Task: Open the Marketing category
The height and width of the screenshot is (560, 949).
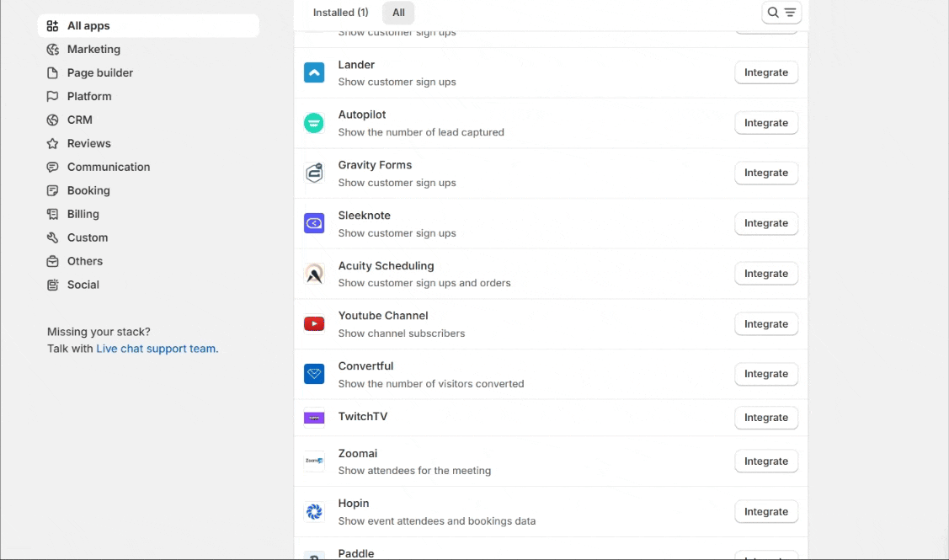Action: [x=93, y=50]
